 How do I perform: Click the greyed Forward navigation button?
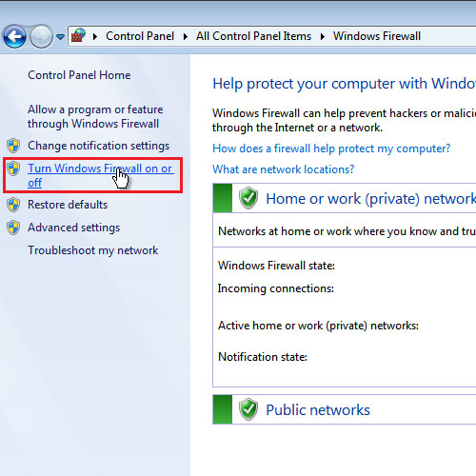[x=41, y=36]
